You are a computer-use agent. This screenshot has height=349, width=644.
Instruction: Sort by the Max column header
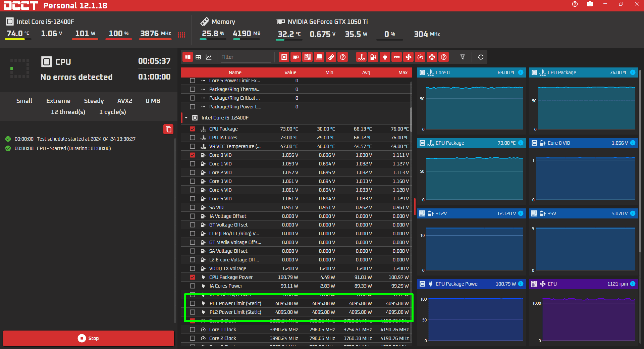[403, 72]
